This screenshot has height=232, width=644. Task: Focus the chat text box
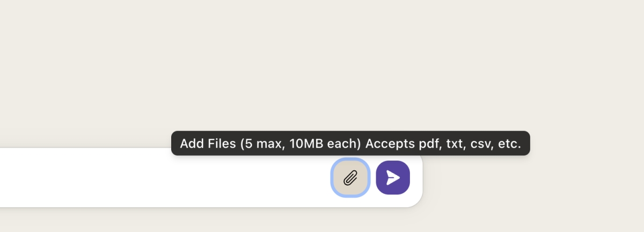coord(161,178)
